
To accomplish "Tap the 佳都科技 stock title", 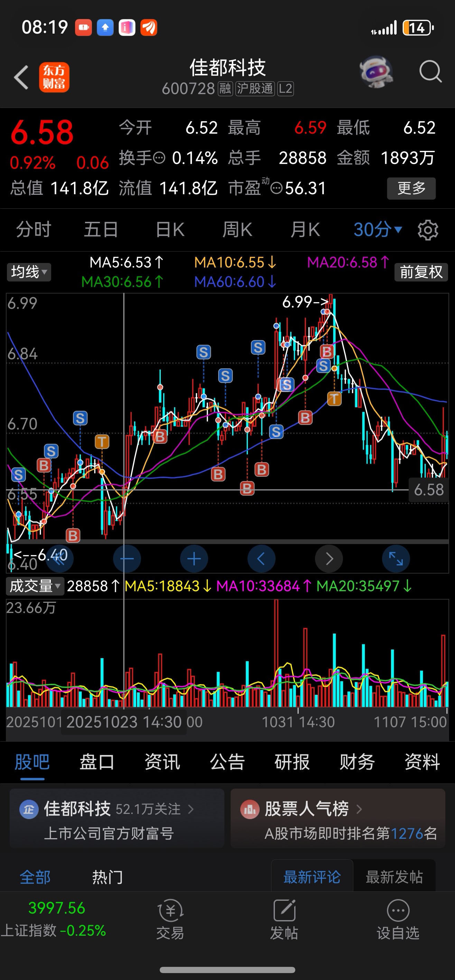I will point(227,68).
